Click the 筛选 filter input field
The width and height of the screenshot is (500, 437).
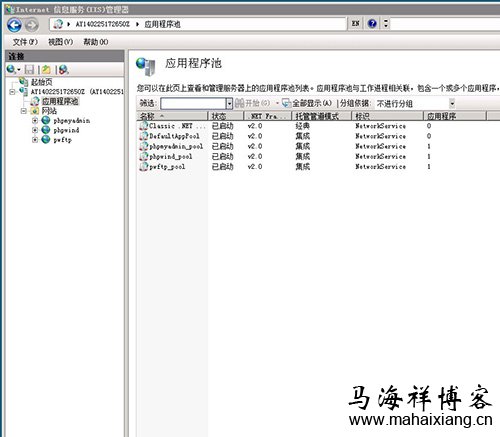193,104
